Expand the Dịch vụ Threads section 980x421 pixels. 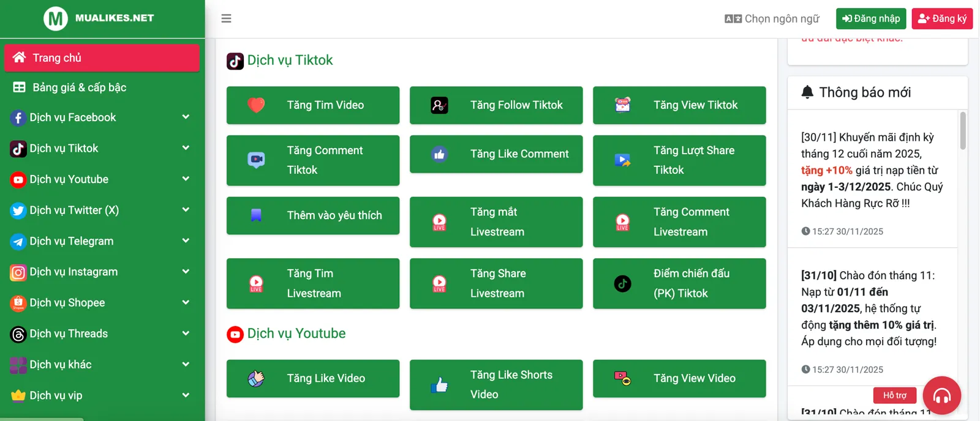(x=70, y=333)
